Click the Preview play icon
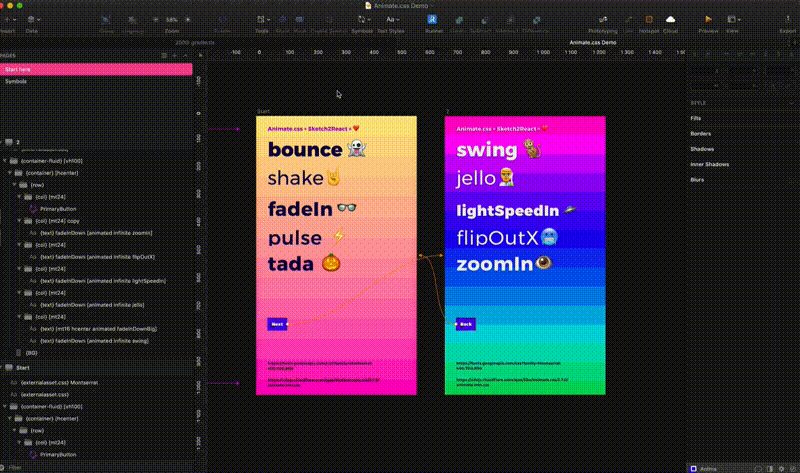The height and width of the screenshot is (473, 800). pyautogui.click(x=708, y=19)
